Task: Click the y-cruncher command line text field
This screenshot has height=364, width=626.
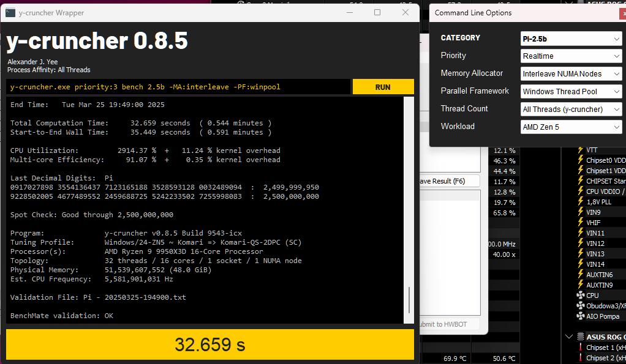Action: (178, 87)
